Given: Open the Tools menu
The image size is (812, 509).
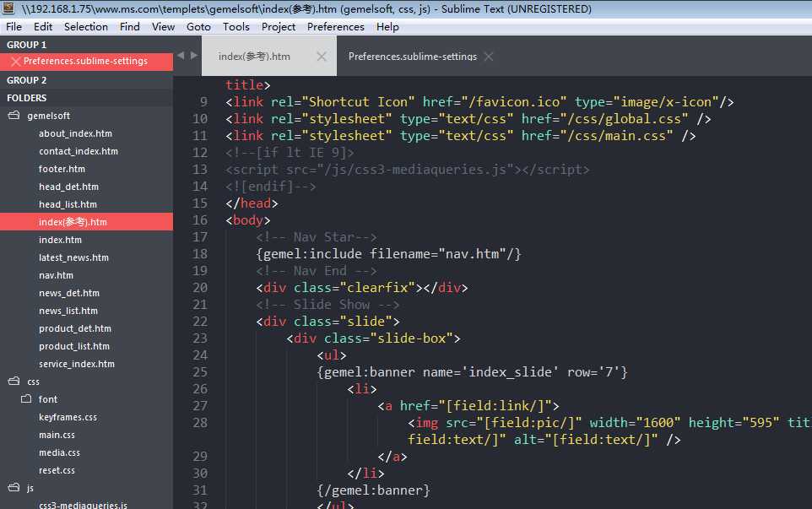Looking at the screenshot, I should click(236, 26).
